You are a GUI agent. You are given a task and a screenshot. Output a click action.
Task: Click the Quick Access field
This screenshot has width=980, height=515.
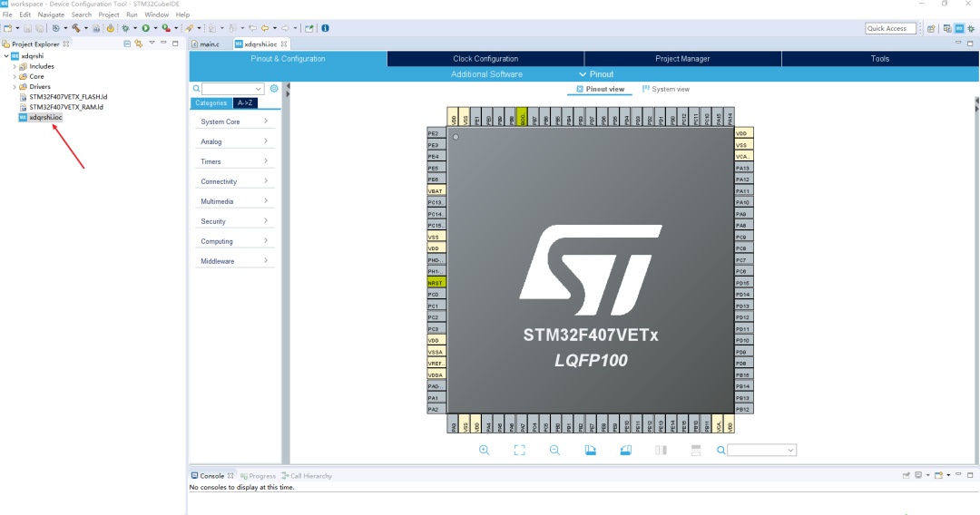click(x=891, y=28)
